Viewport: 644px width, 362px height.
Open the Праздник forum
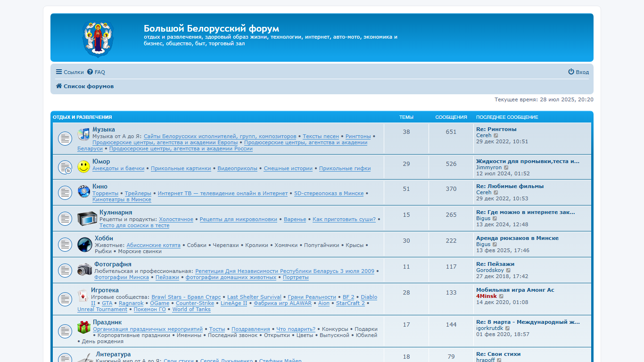[x=107, y=322]
